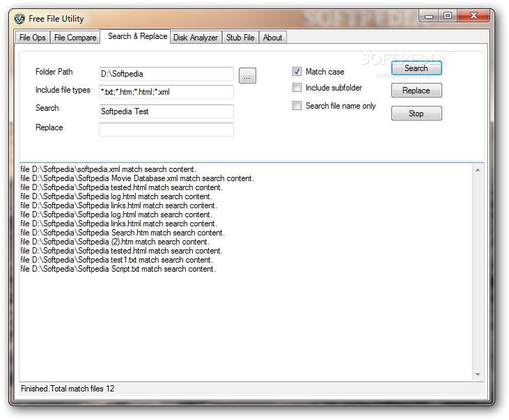Screen dimensions: 509x420
Task: Click the Search button
Action: point(416,68)
